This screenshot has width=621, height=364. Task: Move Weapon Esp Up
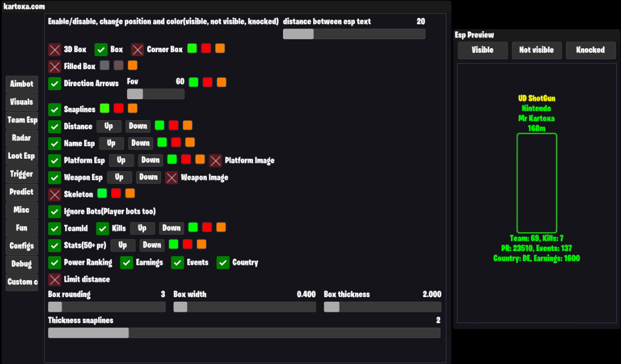point(119,177)
